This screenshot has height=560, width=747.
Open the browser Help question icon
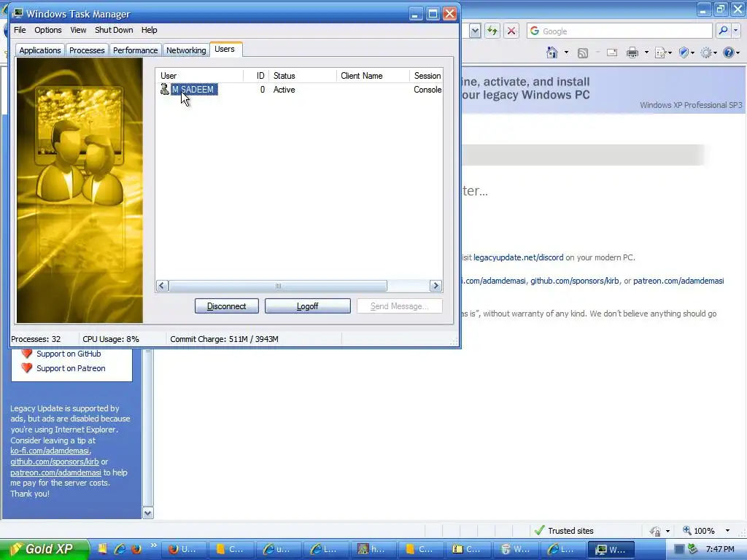click(729, 52)
